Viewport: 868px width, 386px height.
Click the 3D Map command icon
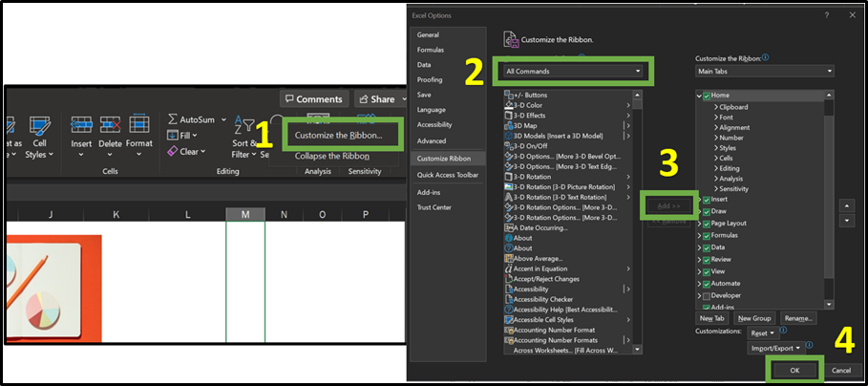point(509,126)
